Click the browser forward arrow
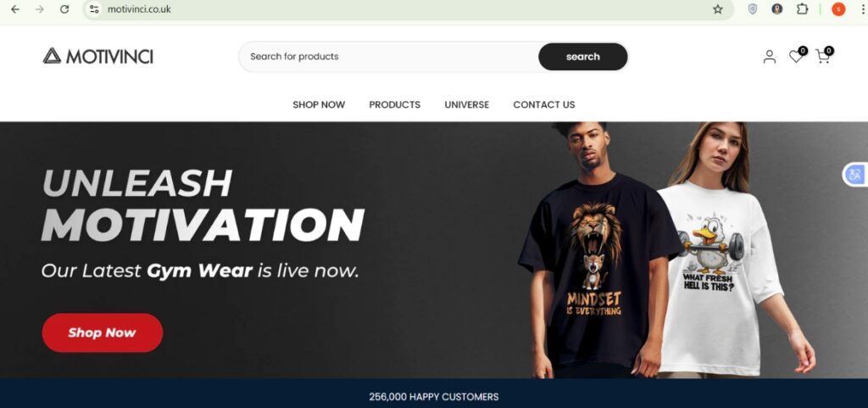 (40, 9)
